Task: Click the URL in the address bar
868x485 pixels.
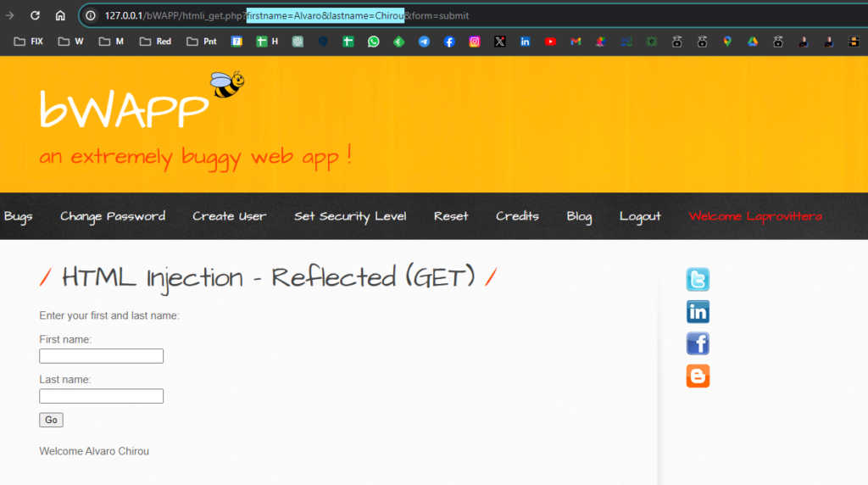Action: point(287,15)
